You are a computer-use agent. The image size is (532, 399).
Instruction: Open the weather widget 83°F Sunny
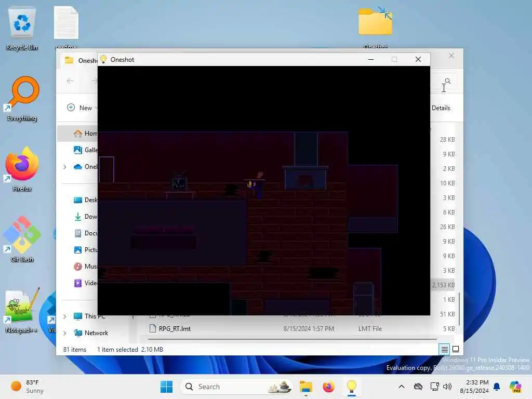tap(27, 387)
